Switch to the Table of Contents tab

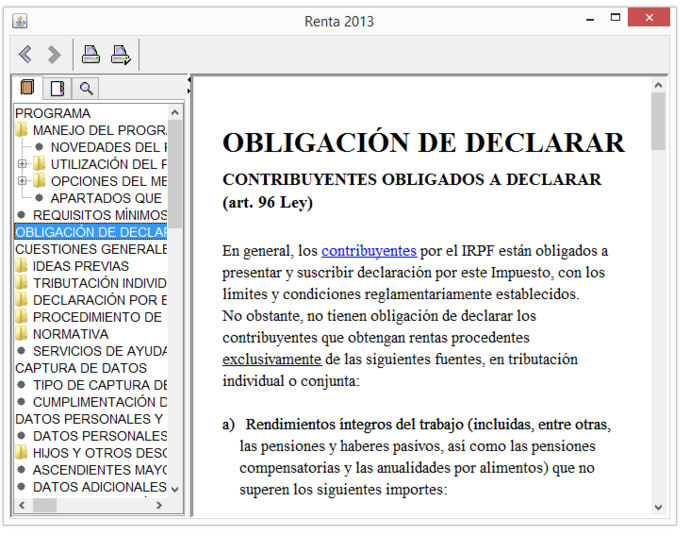pyautogui.click(x=27, y=88)
